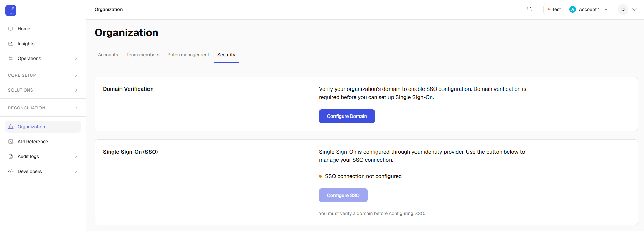The image size is (644, 231).
Task: Click the Configure Domain button
Action: pyautogui.click(x=347, y=116)
